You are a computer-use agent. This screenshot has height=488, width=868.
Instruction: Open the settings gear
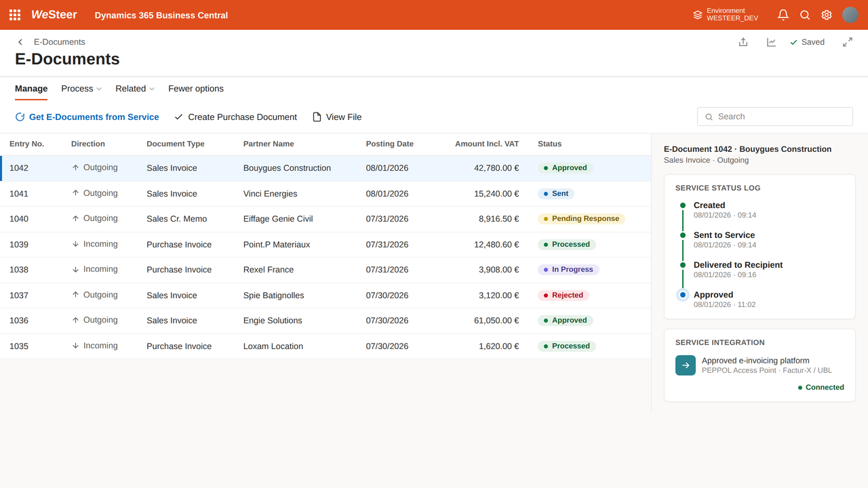click(827, 15)
